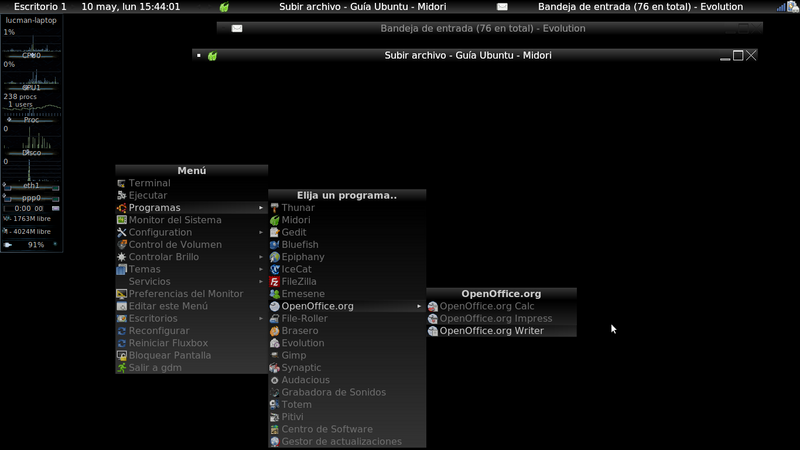Toggle sticky button on Midori window titlebar

pyautogui.click(x=200, y=55)
